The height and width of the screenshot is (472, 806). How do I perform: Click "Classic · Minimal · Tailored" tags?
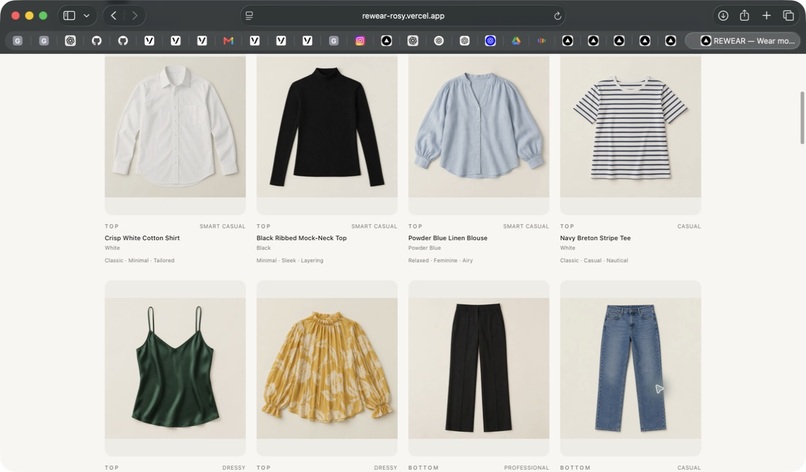click(139, 261)
